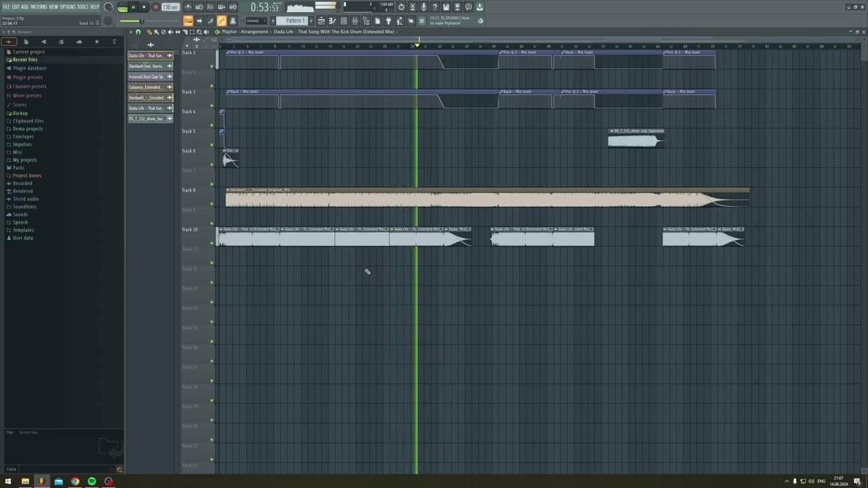Click the help question mark icon
868x488 pixels.
[435, 7]
